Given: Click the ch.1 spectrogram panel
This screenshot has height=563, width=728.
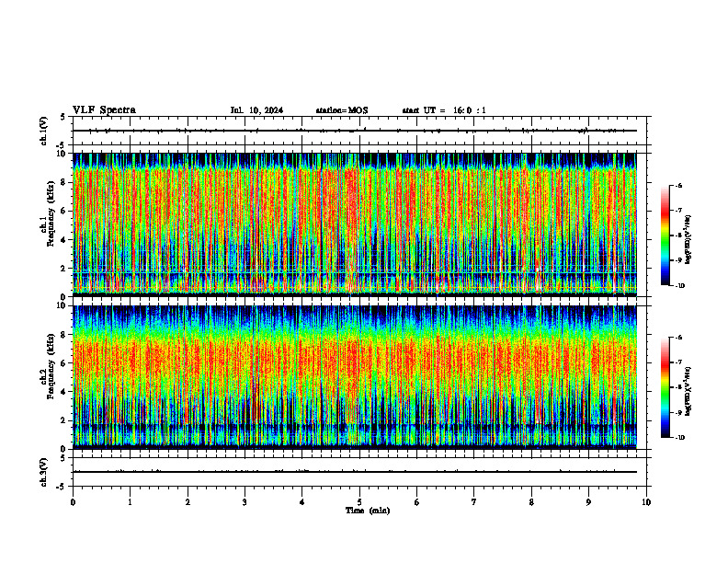Looking at the screenshot, I should 355,224.
